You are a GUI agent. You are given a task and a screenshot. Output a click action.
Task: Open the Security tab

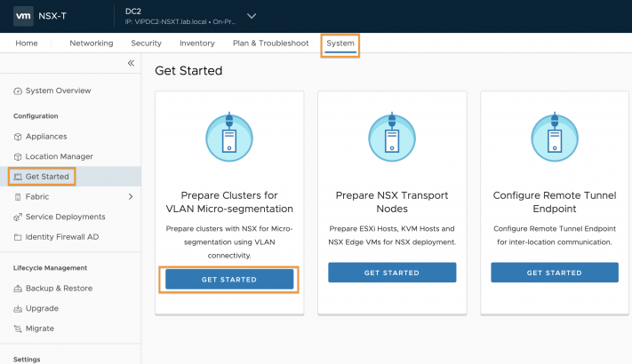(146, 44)
